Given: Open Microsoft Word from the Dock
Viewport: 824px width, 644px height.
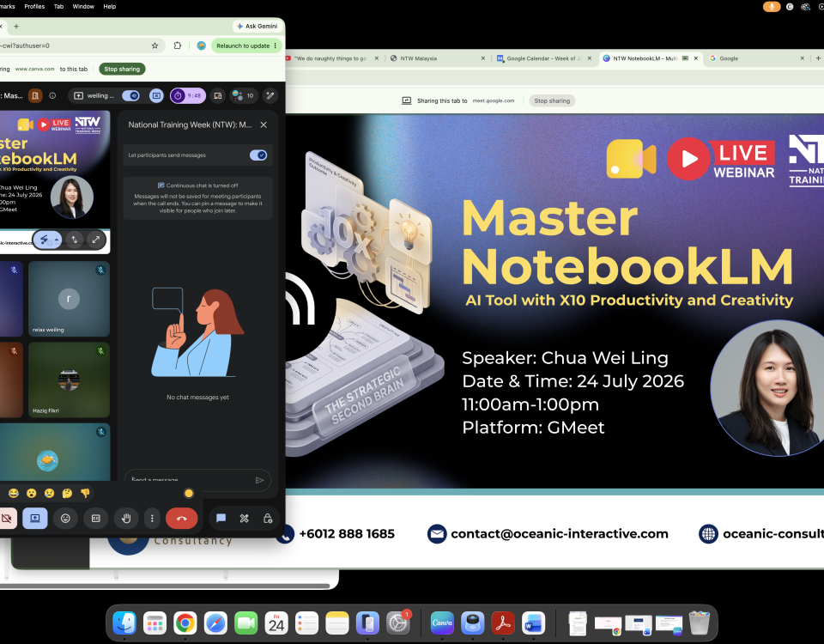Looking at the screenshot, I should pyautogui.click(x=533, y=623).
